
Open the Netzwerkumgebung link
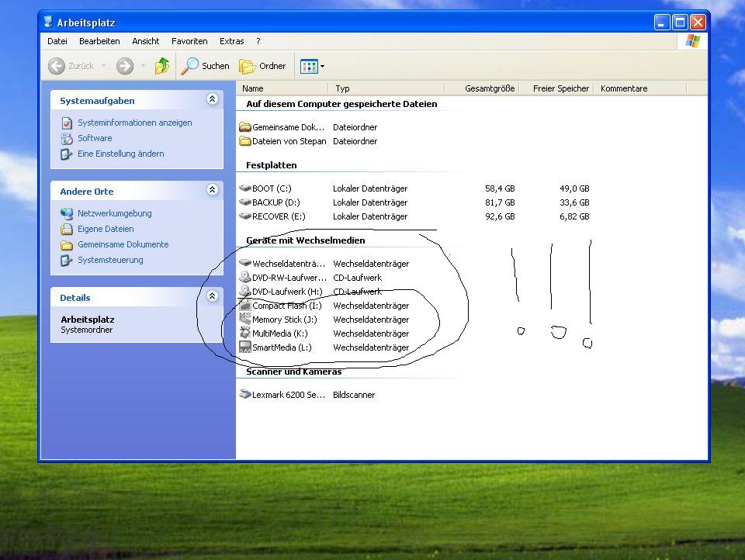point(114,213)
